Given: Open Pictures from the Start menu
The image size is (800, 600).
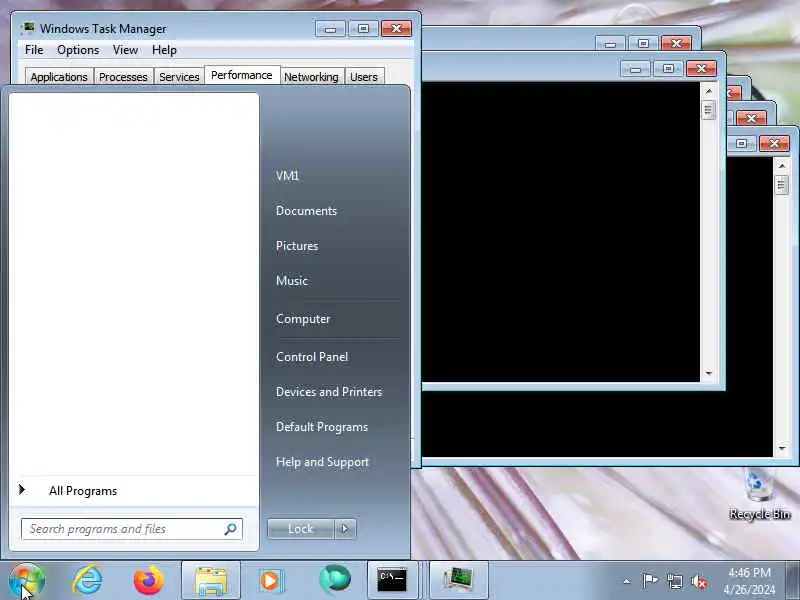Looking at the screenshot, I should point(297,246).
